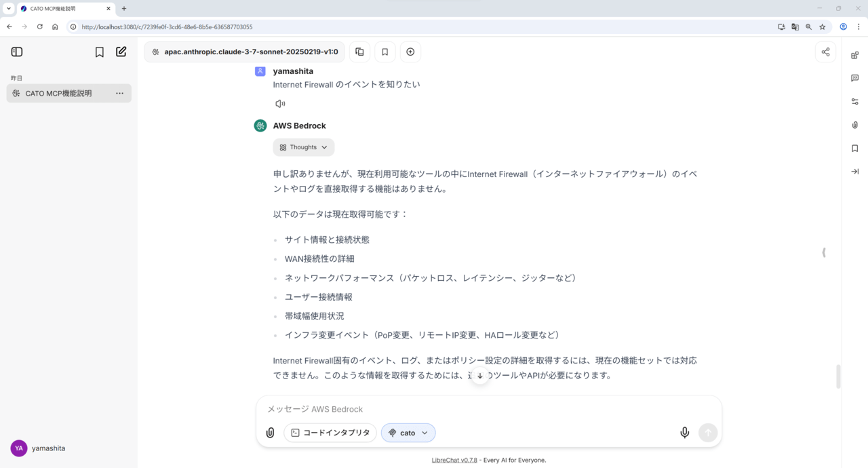Open the top icon in the right side panel
This screenshot has width=868, height=468.
[x=855, y=56]
